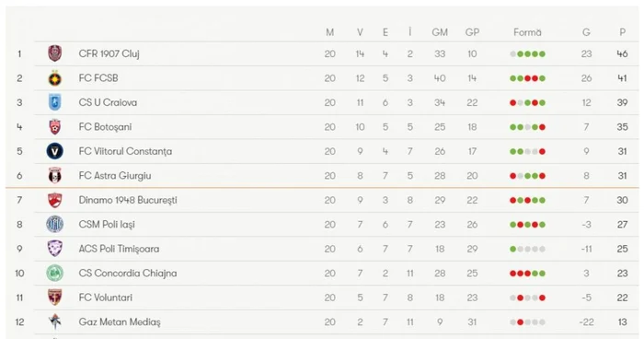Image resolution: width=644 pixels, height=339 pixels.
Task: Select CS Concordia Chiajna green logo
Action: click(x=54, y=274)
